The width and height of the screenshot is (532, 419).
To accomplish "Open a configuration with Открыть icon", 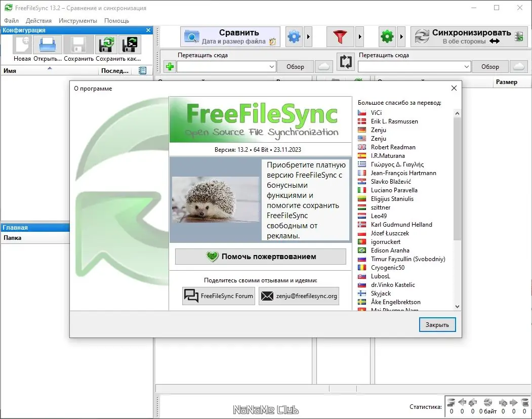I will tap(48, 45).
